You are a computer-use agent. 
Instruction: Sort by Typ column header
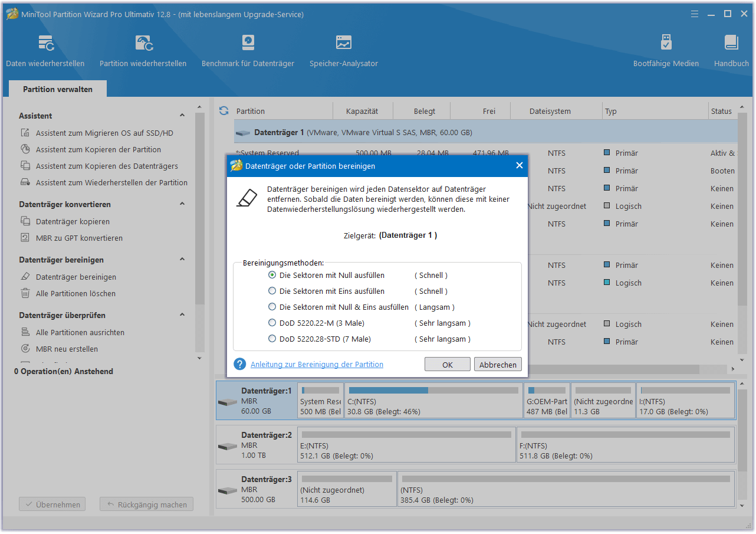click(x=655, y=111)
